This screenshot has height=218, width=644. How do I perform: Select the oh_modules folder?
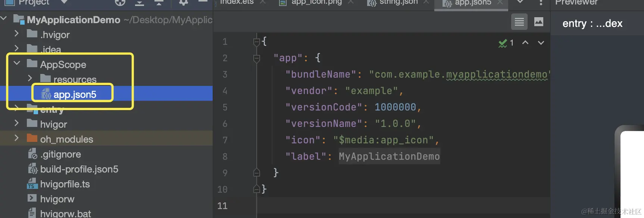(x=67, y=139)
